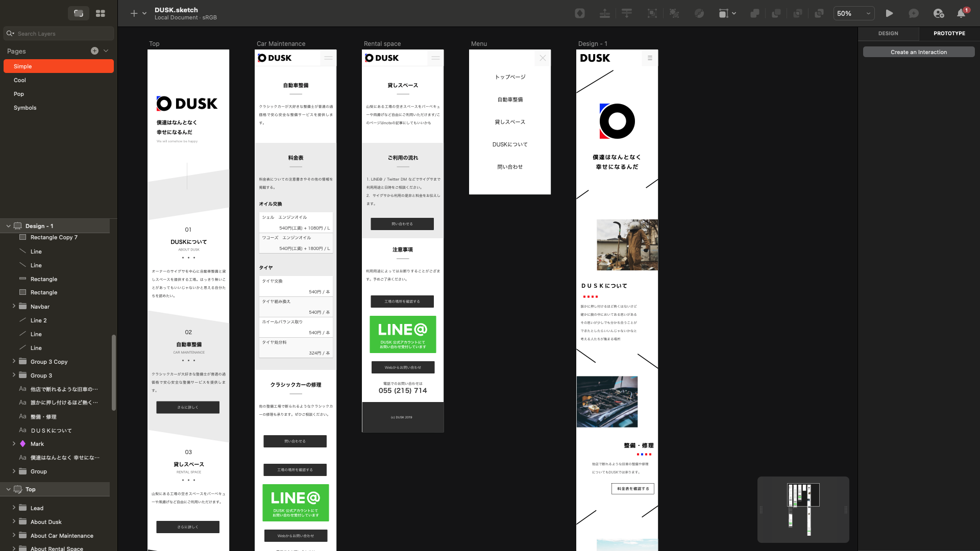
Task: Click Create an Interaction button
Action: tap(919, 52)
